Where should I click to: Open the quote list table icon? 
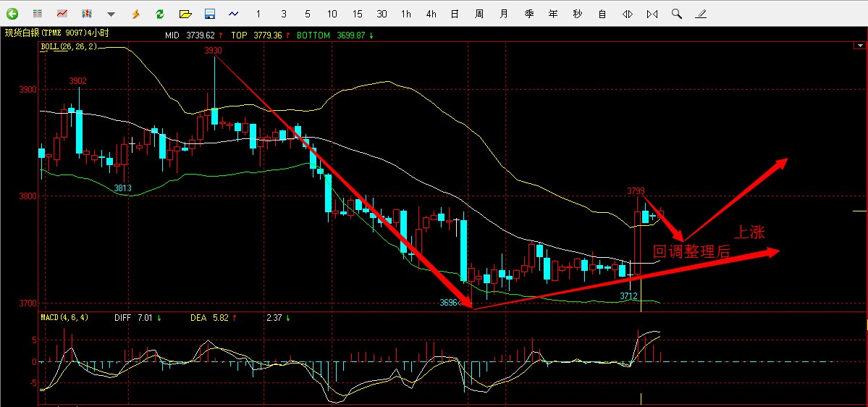point(38,14)
